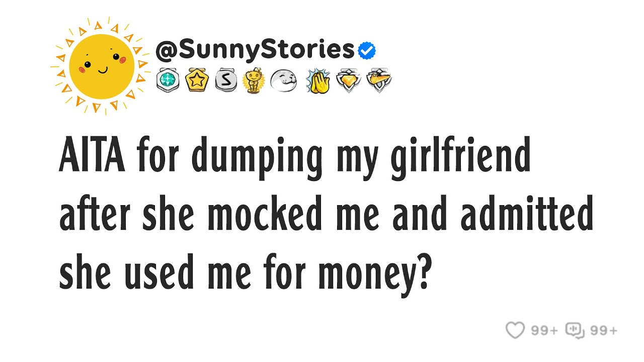Viewport: 644px width, 362px height.
Task: Select the teal gem award badge
Action: pos(168,80)
